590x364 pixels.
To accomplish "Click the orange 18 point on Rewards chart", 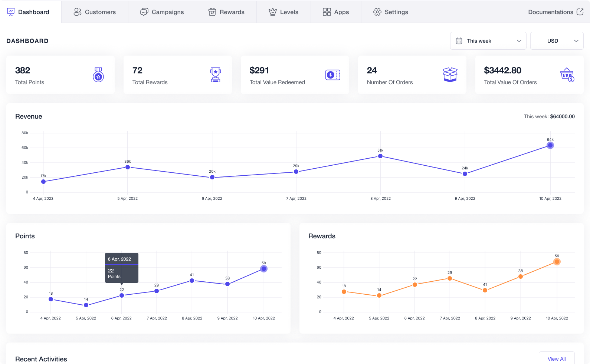I will (344, 292).
